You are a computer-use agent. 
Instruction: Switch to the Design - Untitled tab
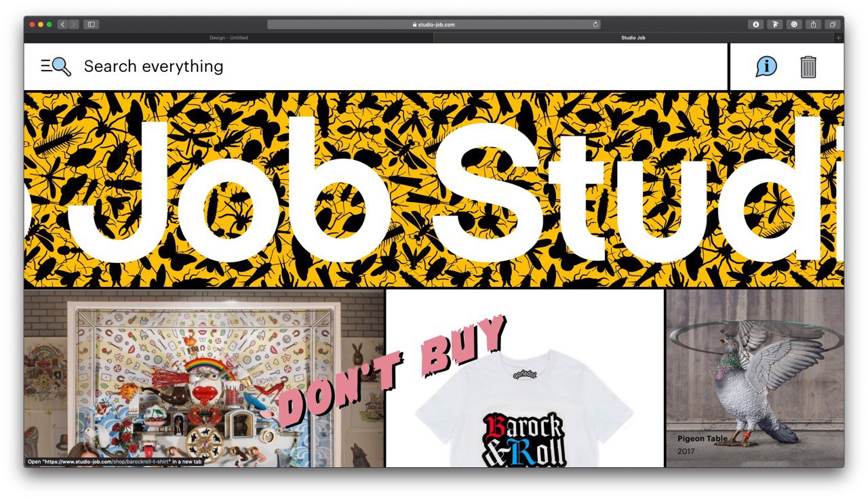229,38
